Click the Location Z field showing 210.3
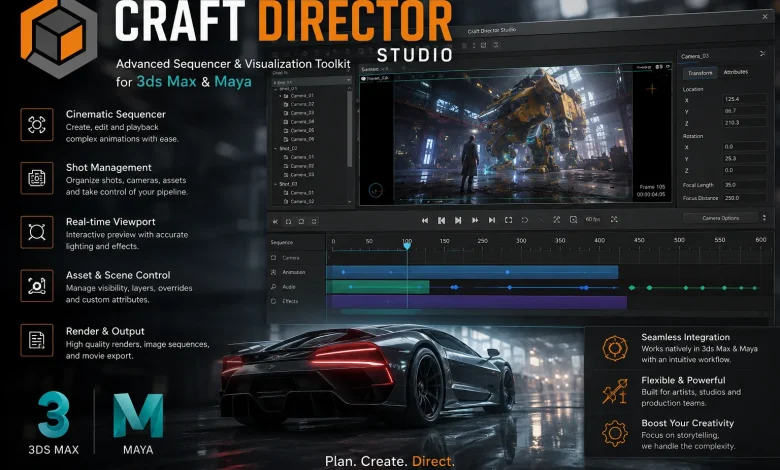The width and height of the screenshot is (780, 470). tap(744, 122)
